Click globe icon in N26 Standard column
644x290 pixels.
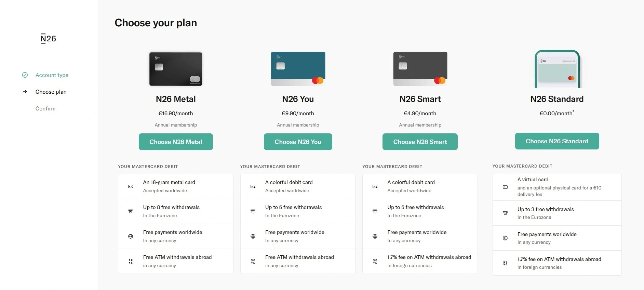[x=505, y=238]
